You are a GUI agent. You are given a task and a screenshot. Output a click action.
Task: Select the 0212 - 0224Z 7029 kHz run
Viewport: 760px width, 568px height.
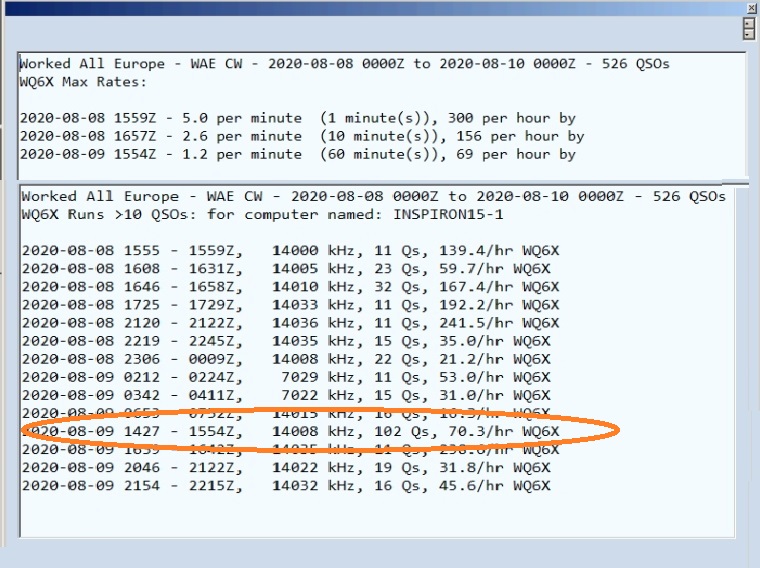(x=286, y=377)
